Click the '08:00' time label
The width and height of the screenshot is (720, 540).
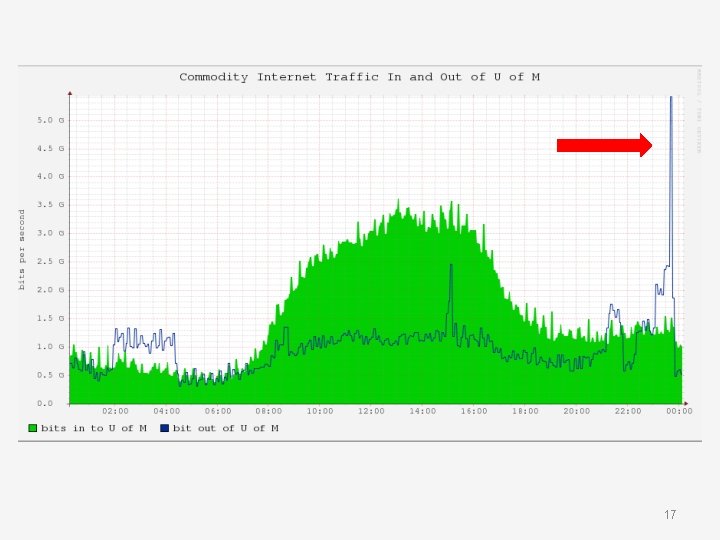(x=269, y=411)
